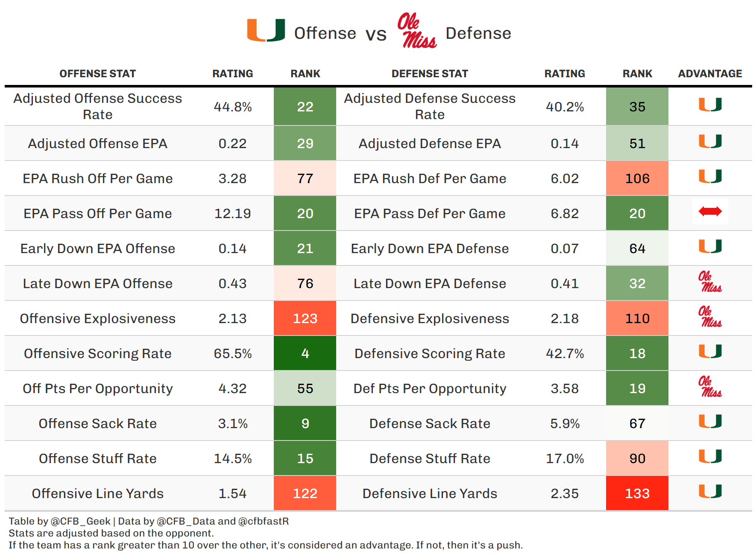756x560 pixels.
Task: Click the ADVANTAGE column header
Action: coord(710,74)
